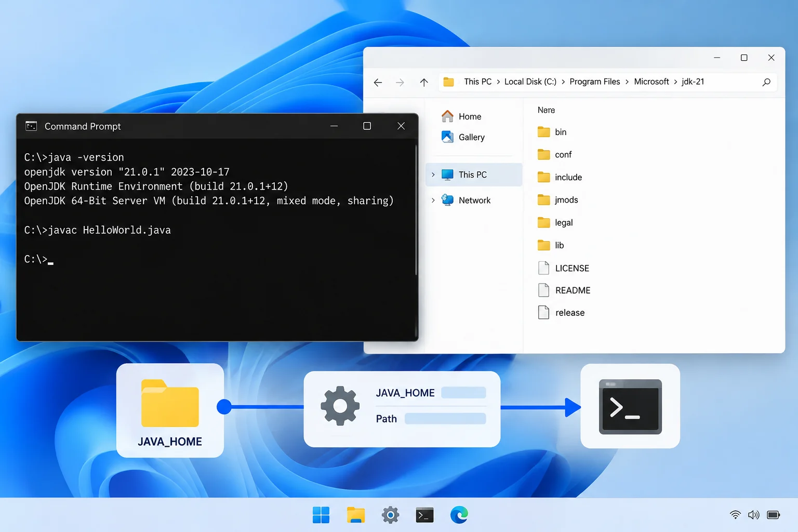The width and height of the screenshot is (798, 532).
Task: Click the search magnifier in Explorer address bar
Action: tap(766, 82)
